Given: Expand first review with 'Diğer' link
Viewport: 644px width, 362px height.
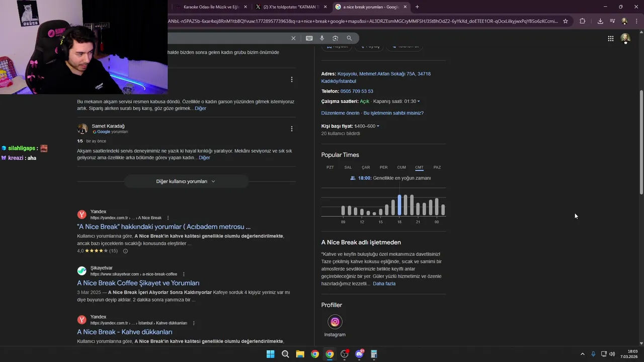Looking at the screenshot, I should 200,108.
